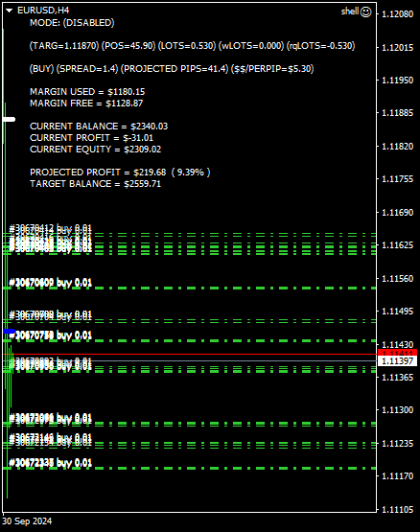Click the 1.12080 price scale label

(398, 14)
